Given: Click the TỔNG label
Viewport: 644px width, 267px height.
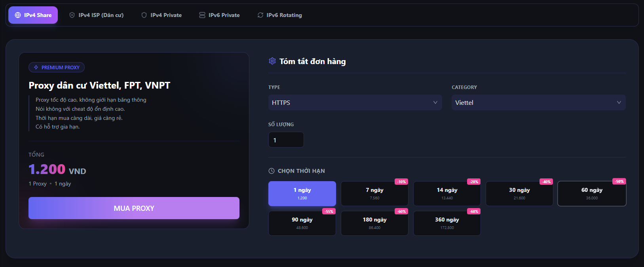Looking at the screenshot, I should coord(36,155).
